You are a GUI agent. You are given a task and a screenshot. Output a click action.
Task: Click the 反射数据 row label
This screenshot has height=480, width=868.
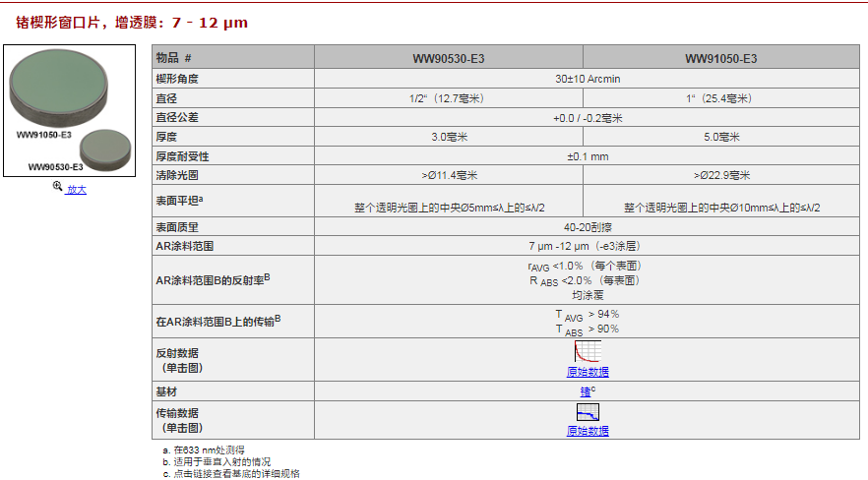click(177, 352)
